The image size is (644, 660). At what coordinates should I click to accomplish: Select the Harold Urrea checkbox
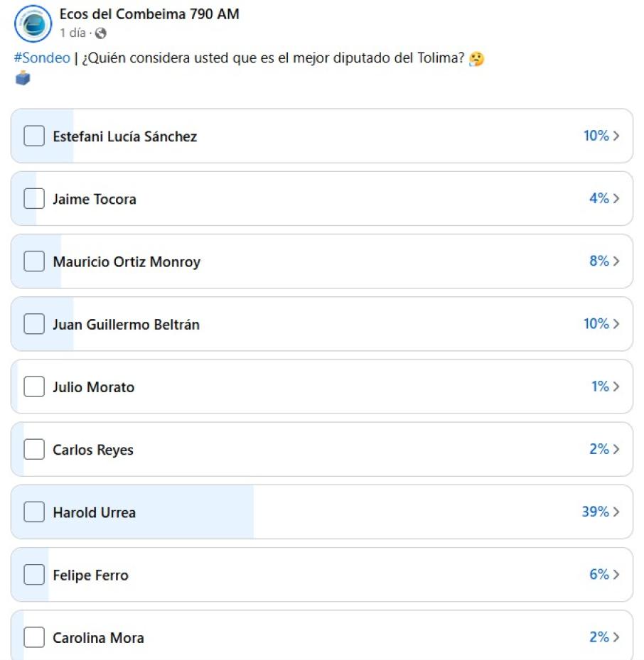click(34, 512)
